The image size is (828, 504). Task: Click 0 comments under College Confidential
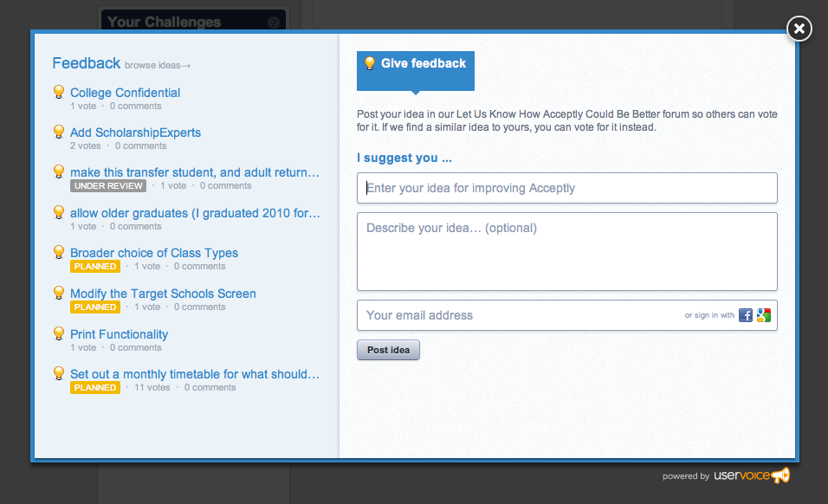[x=136, y=106]
